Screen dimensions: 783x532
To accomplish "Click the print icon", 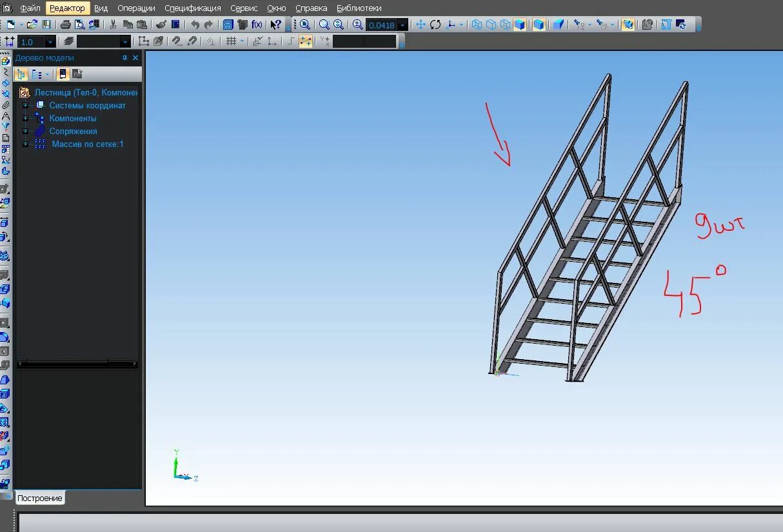I will click(x=65, y=25).
